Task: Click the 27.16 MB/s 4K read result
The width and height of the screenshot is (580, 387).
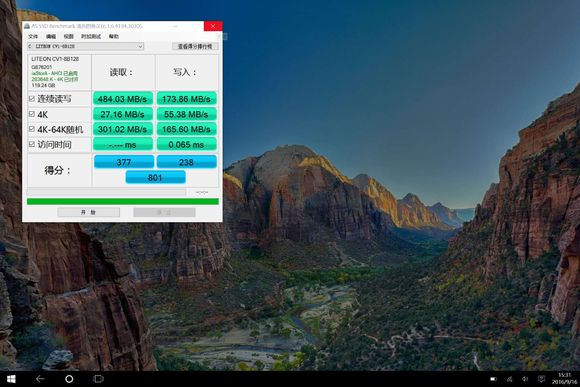Action: coord(122,114)
